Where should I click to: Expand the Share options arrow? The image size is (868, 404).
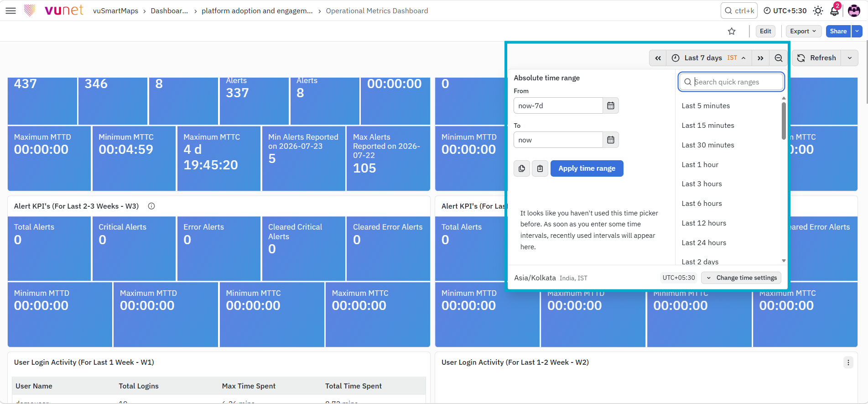coord(857,31)
